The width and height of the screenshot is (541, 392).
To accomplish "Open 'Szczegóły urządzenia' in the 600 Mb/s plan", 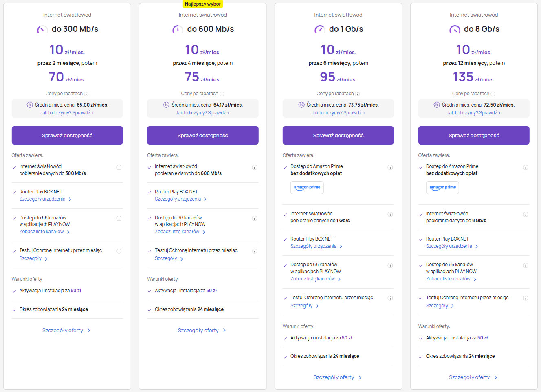I will 180,199.
